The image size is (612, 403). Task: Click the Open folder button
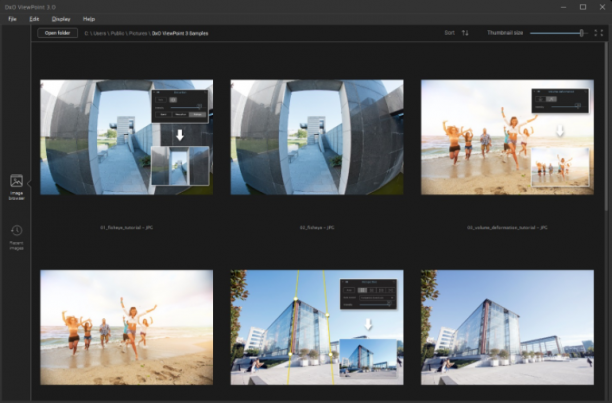57,33
